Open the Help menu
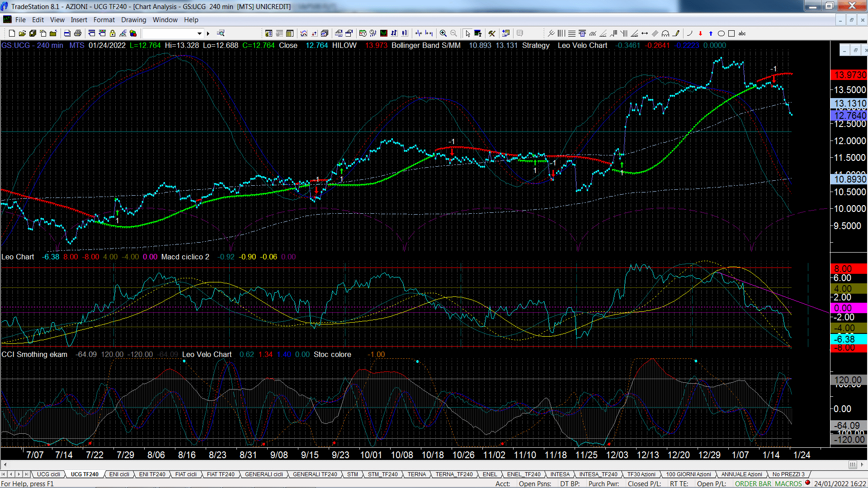 (x=191, y=20)
